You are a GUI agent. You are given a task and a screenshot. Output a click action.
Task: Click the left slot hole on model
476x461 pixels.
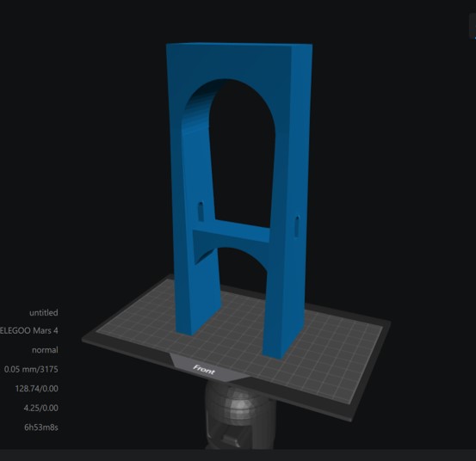pyautogui.click(x=201, y=211)
